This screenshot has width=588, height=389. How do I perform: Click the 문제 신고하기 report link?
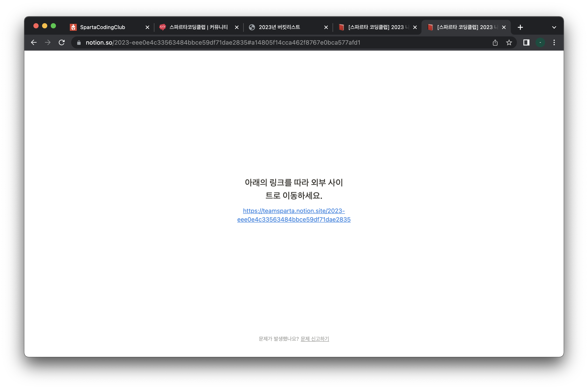pyautogui.click(x=315, y=339)
